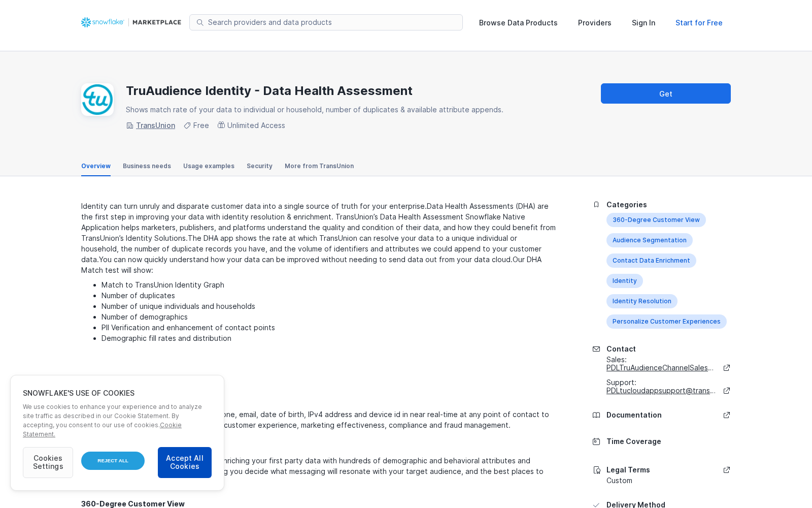Switch to the Security tab
This screenshot has height=508, width=812.
pos(259,166)
